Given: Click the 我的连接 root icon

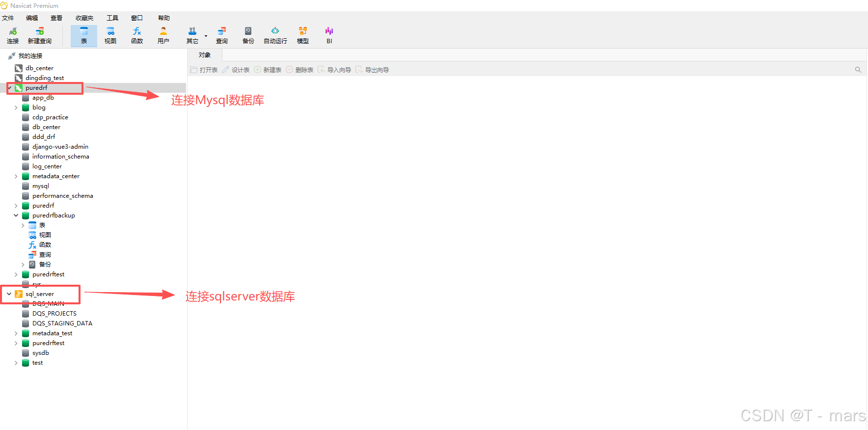Looking at the screenshot, I should pyautogui.click(x=12, y=56).
